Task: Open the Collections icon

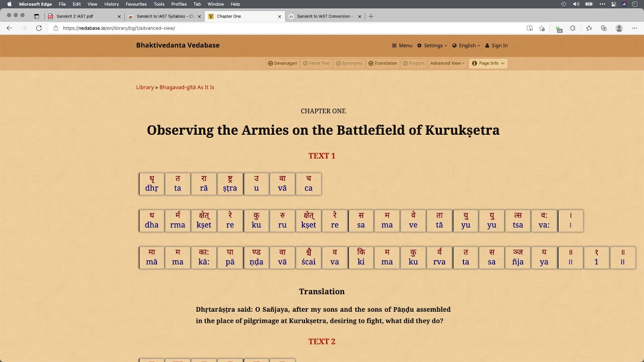Action: [604, 28]
